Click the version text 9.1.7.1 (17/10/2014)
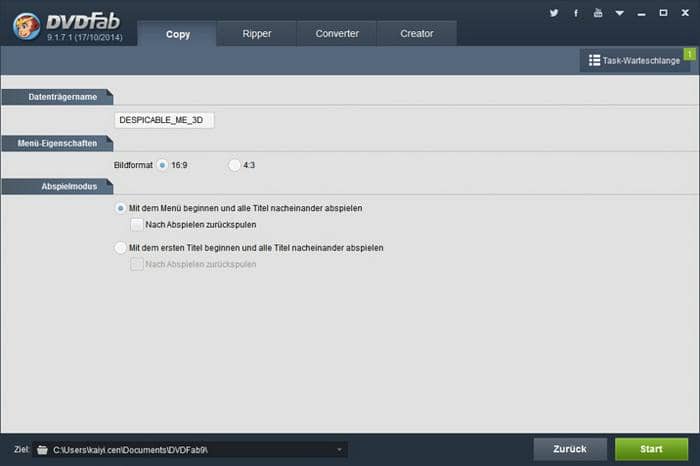700x466 pixels. 84,37
